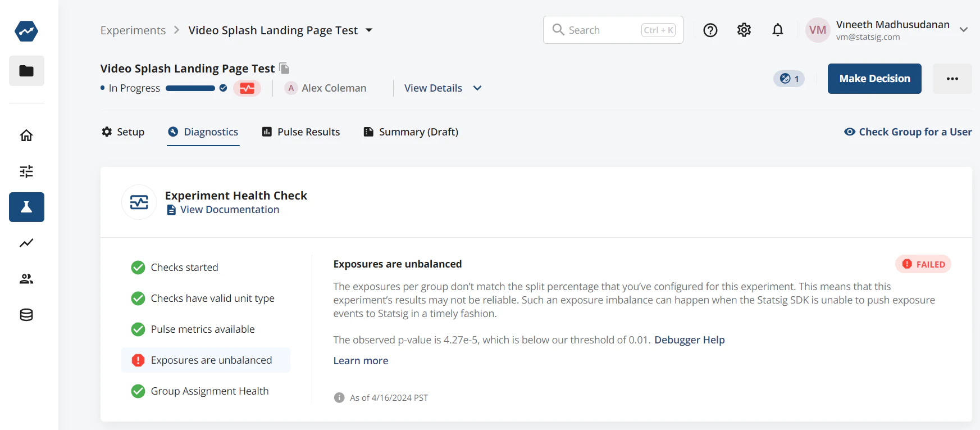This screenshot has width=980, height=430.
Task: Select the Diagnostics tab
Action: pyautogui.click(x=203, y=132)
